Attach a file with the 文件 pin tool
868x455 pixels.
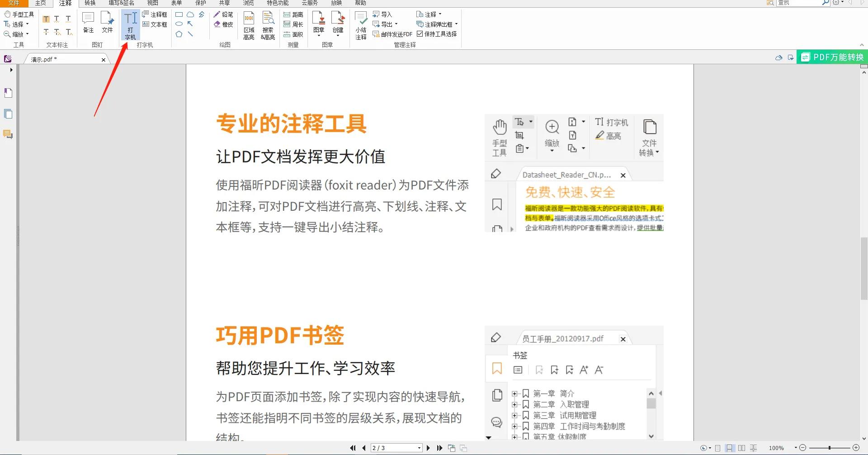pyautogui.click(x=107, y=23)
